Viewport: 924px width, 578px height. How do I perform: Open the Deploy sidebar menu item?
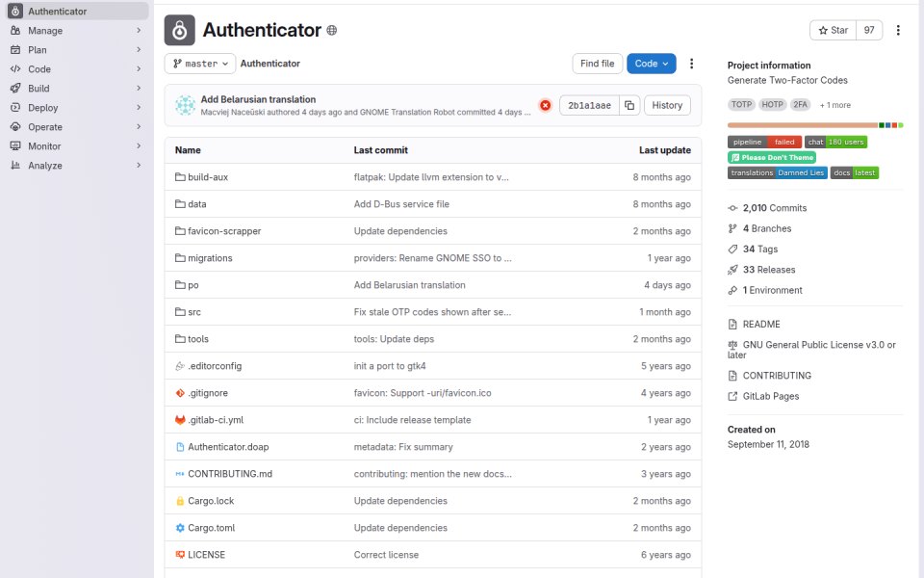[77, 107]
